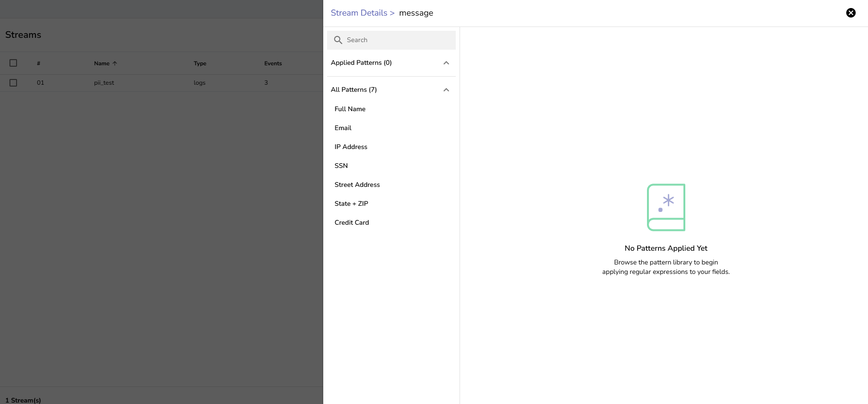This screenshot has width=868, height=404.
Task: Click the search magnifier icon
Action: point(338,40)
